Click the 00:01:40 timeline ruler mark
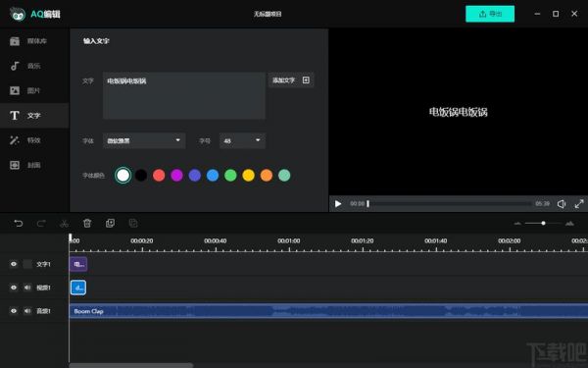The height and width of the screenshot is (368, 588). click(436, 240)
